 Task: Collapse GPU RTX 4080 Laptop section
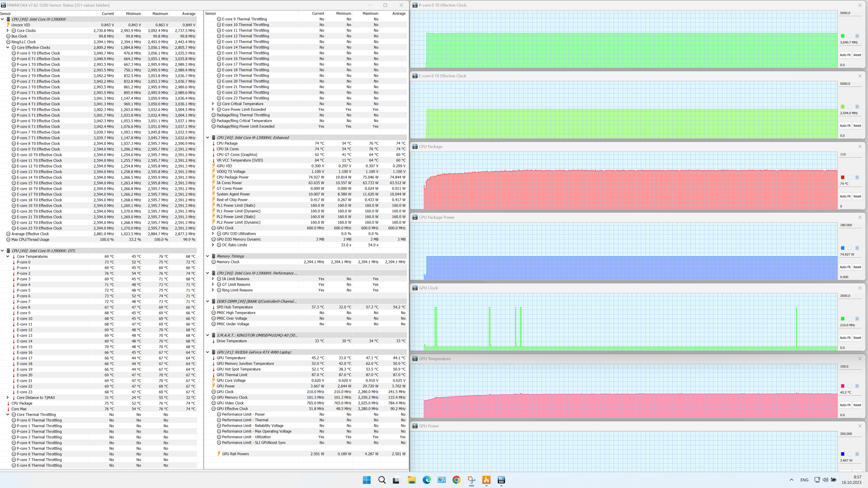coord(207,352)
